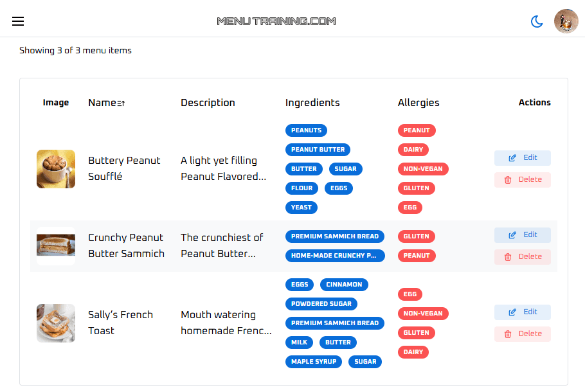Screen dimensions: 585x392
Task: Edit Sally's French Toast item
Action: (x=522, y=312)
